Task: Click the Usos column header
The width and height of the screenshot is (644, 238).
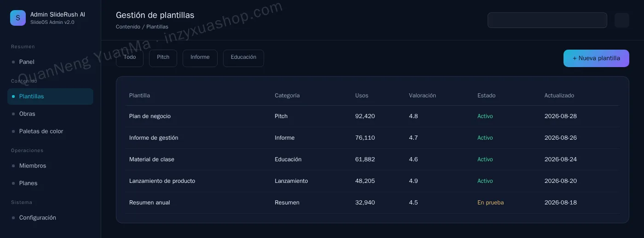Action: [362, 96]
